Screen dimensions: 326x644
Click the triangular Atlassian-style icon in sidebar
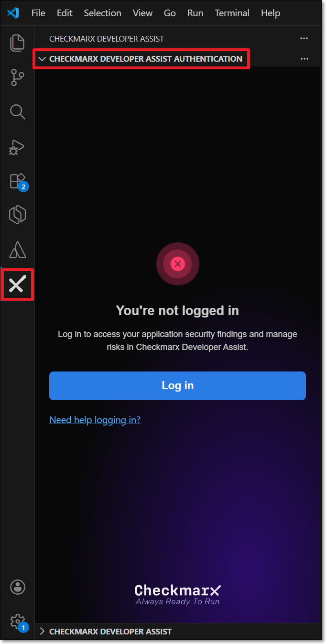17,250
